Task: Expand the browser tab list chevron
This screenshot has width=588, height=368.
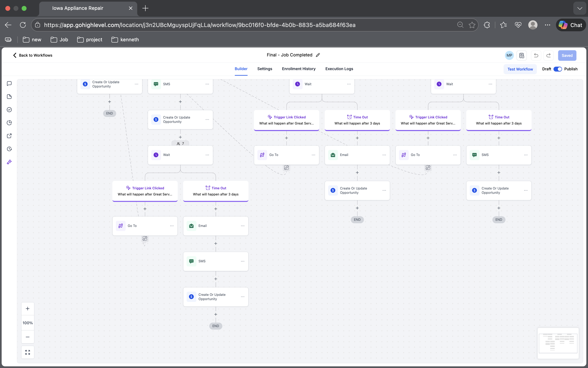Action: click(580, 8)
